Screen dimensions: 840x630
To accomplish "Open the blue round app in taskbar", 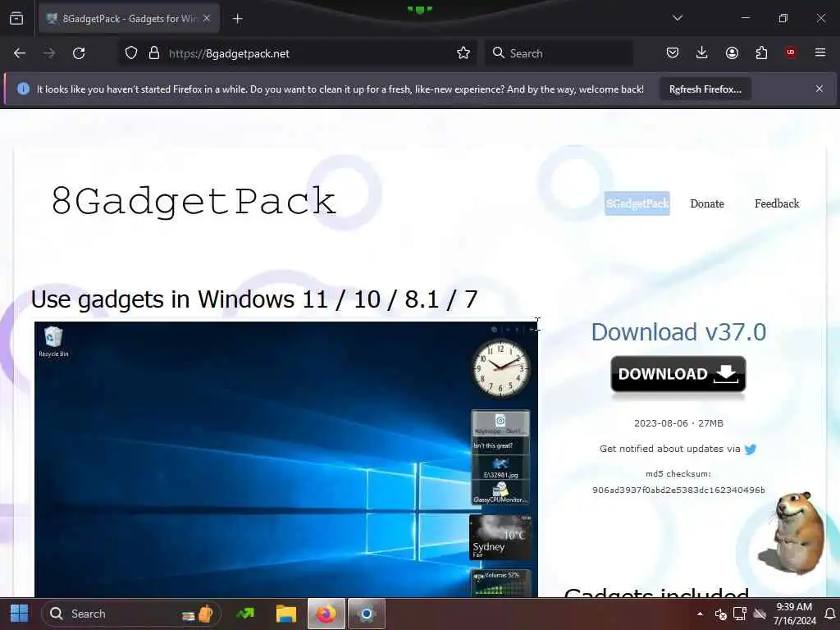I will [x=367, y=614].
